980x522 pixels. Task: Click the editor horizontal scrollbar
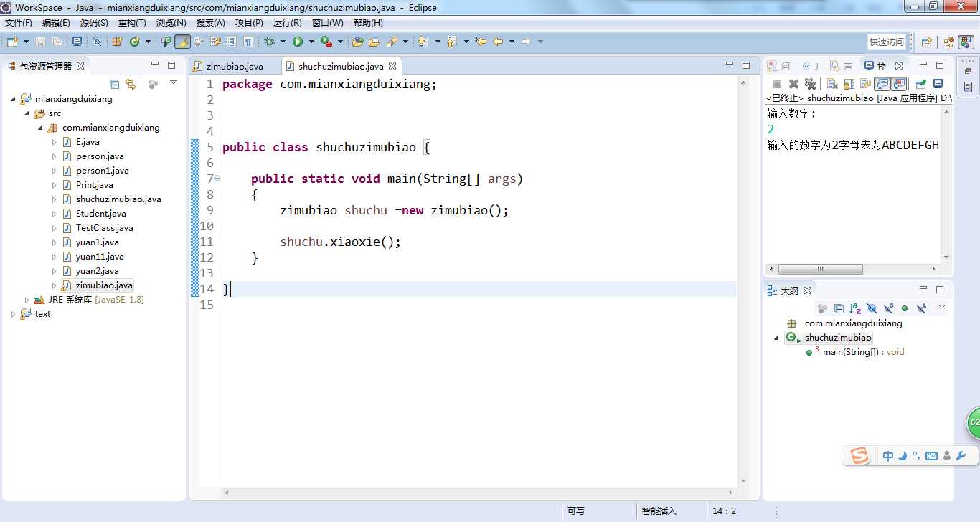[x=479, y=493]
